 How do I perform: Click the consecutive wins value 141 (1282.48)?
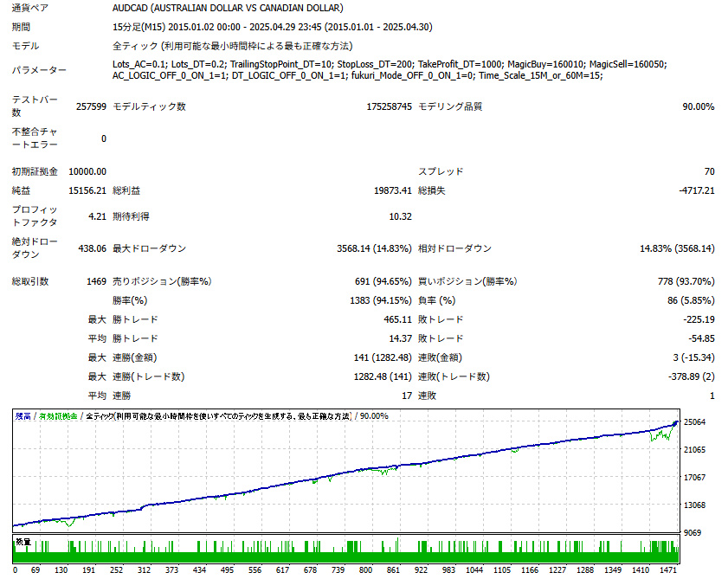[x=383, y=357]
